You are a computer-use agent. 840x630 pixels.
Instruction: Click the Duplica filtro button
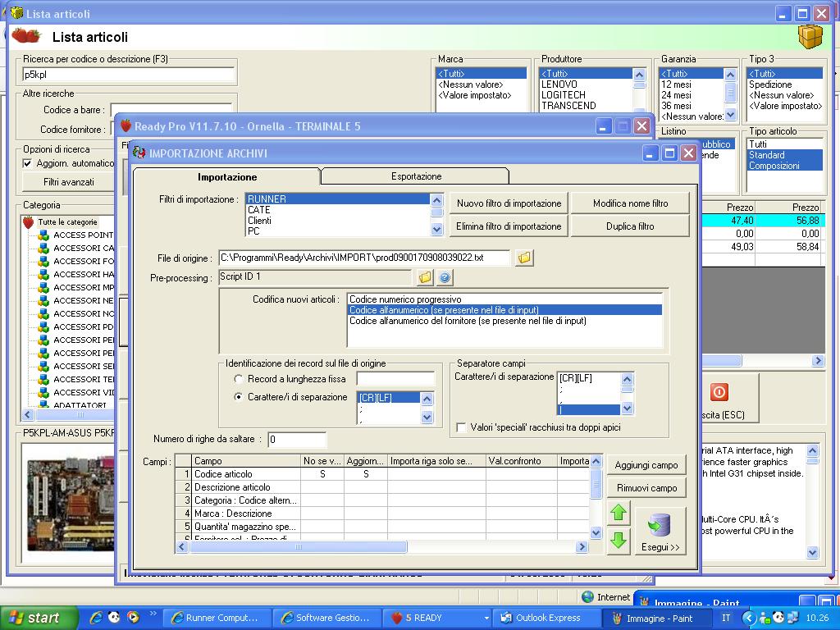coord(630,226)
